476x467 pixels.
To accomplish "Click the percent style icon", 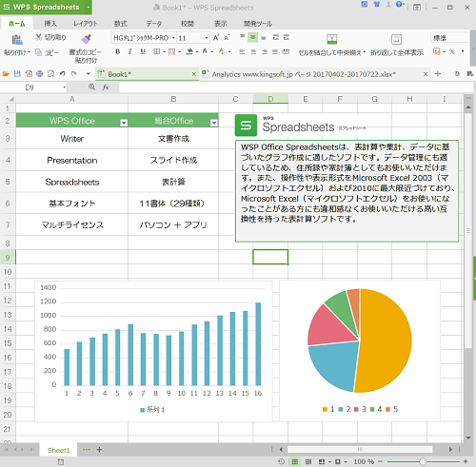I will [x=452, y=51].
